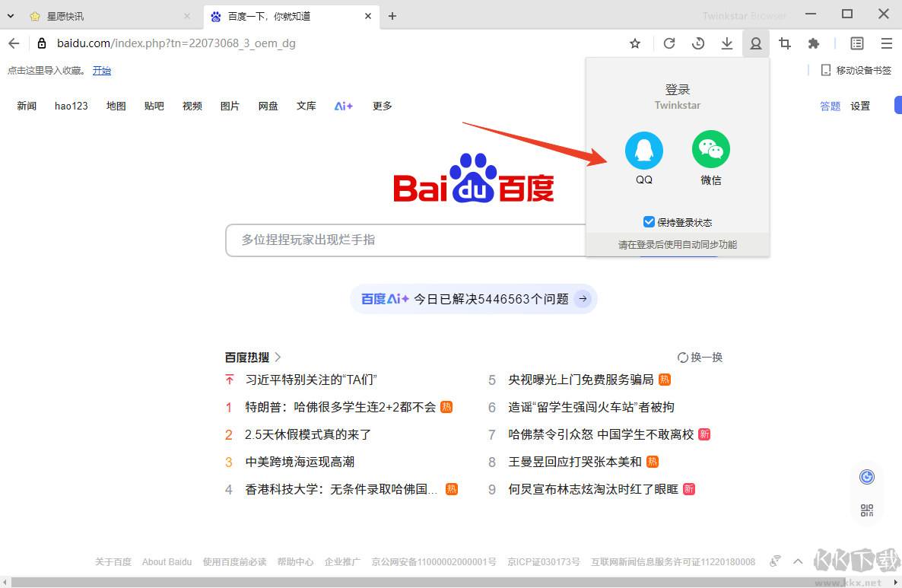Open 2.5天休假模式真的来了 headline
Image resolution: width=902 pixels, height=588 pixels.
(308, 434)
